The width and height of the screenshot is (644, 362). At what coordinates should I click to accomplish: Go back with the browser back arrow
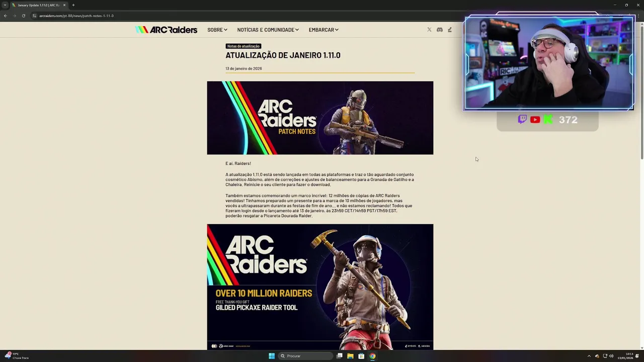tap(5, 16)
